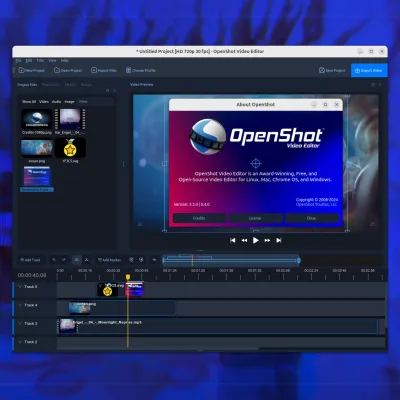Open the clip menu arrow on the 1F3C5.svg clip
400x400 pixels.
pyautogui.click(x=101, y=286)
